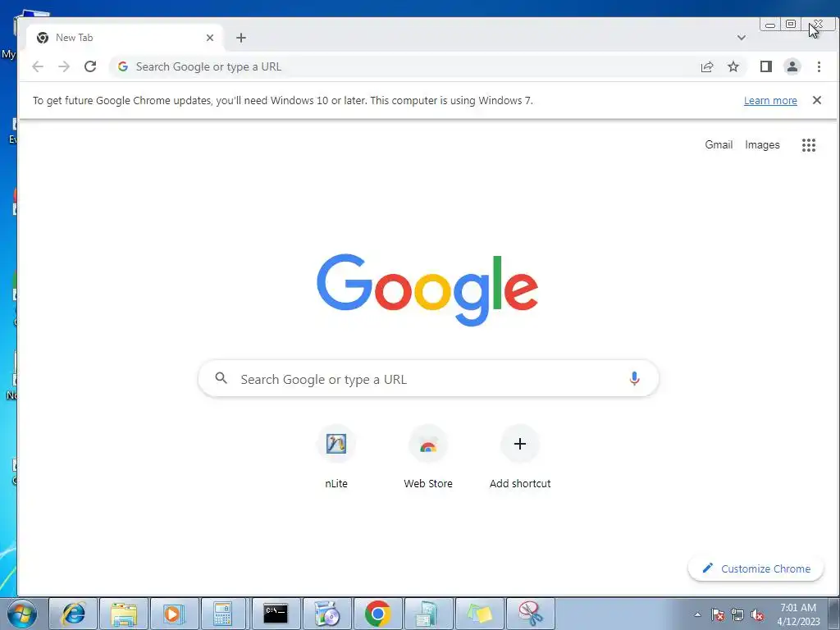Image resolution: width=840 pixels, height=630 pixels.
Task: Click the Customize Chrome button
Action: pyautogui.click(x=756, y=568)
